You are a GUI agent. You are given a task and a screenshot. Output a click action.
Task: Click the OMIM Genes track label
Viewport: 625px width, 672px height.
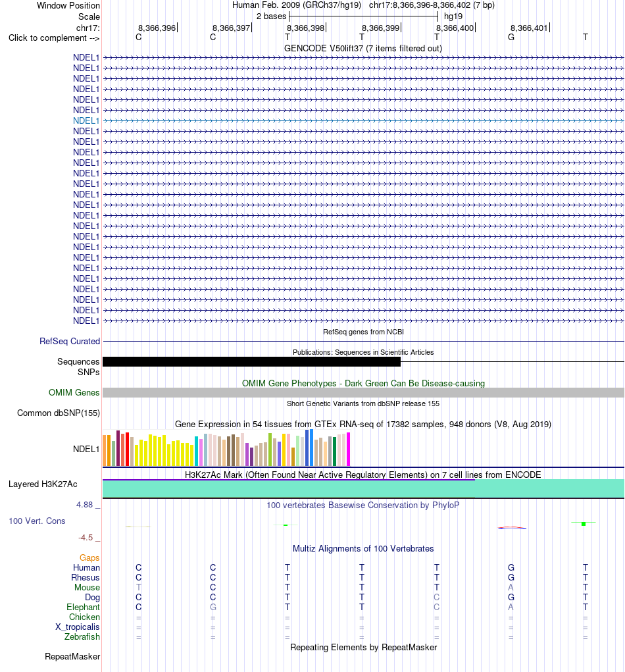[74, 392]
